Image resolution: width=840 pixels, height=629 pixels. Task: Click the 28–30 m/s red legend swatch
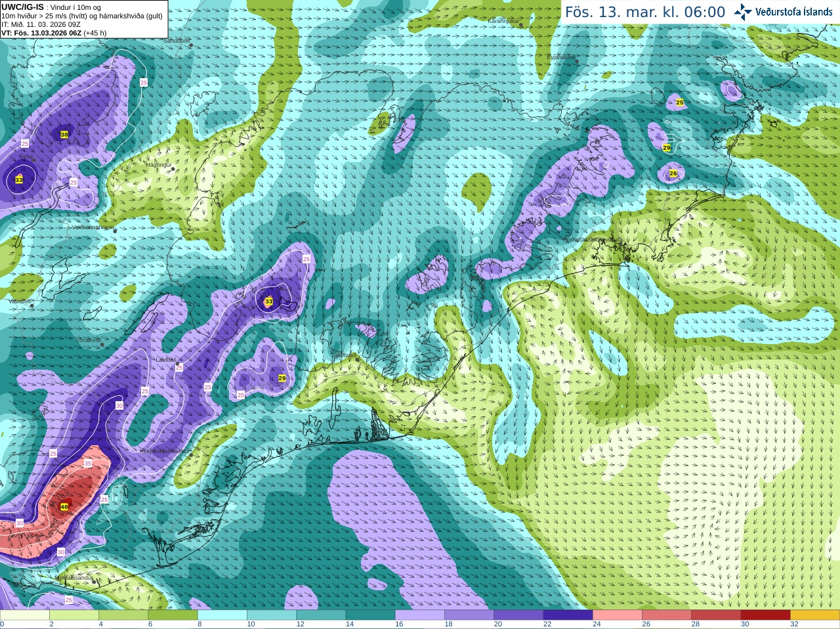point(717,615)
